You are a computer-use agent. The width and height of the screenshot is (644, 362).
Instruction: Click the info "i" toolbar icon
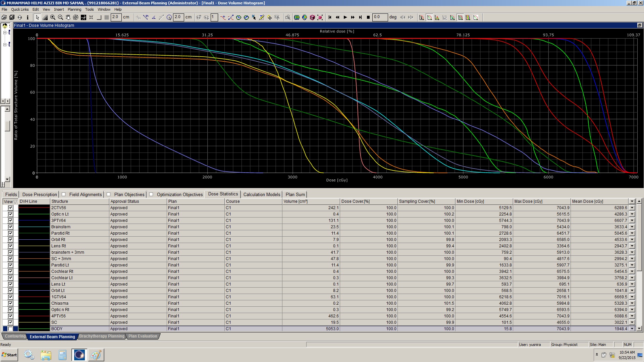28,17
